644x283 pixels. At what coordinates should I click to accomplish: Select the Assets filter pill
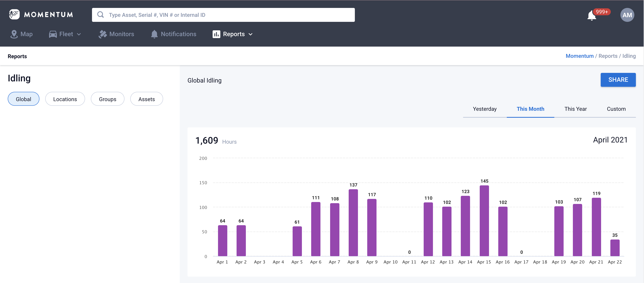tap(147, 99)
